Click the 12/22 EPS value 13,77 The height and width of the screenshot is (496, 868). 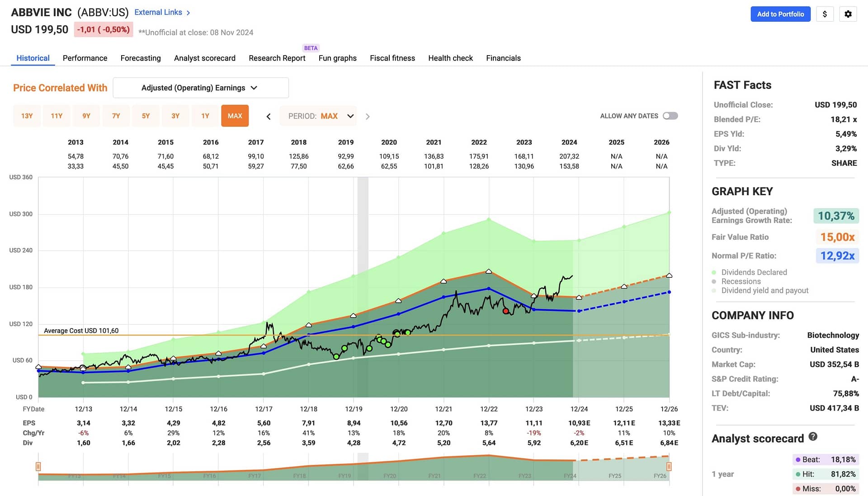click(489, 423)
